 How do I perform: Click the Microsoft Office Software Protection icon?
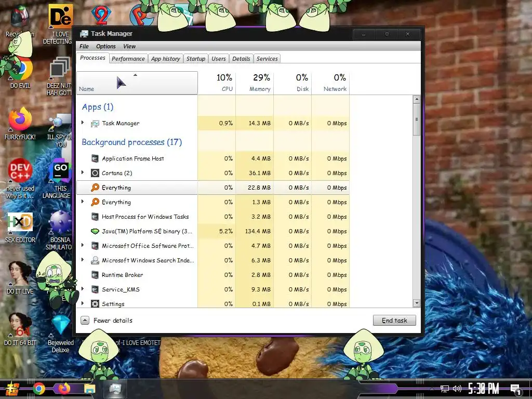point(95,246)
